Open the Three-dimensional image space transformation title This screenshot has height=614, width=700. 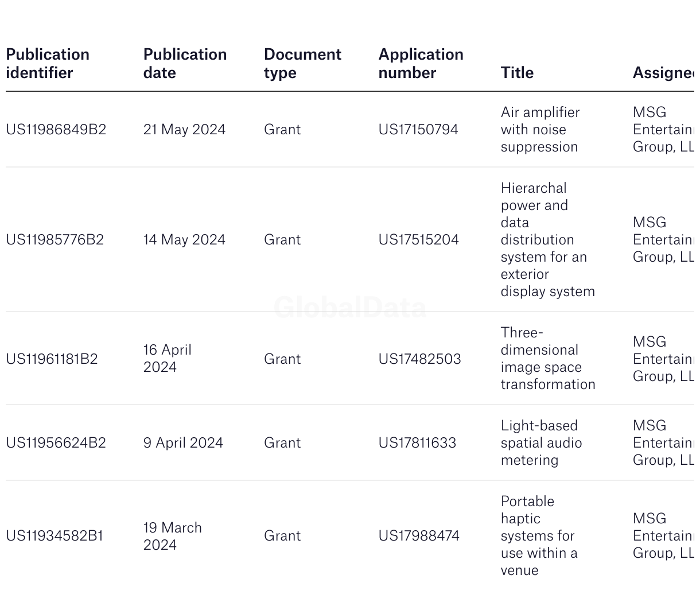(x=548, y=359)
